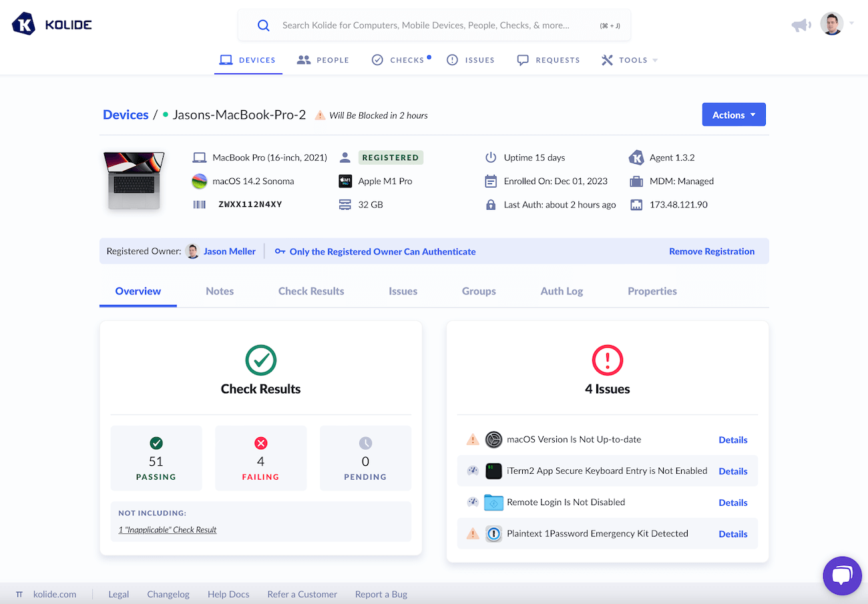Click Remove Registration
Viewport: 868px width, 604px height.
[x=712, y=251]
